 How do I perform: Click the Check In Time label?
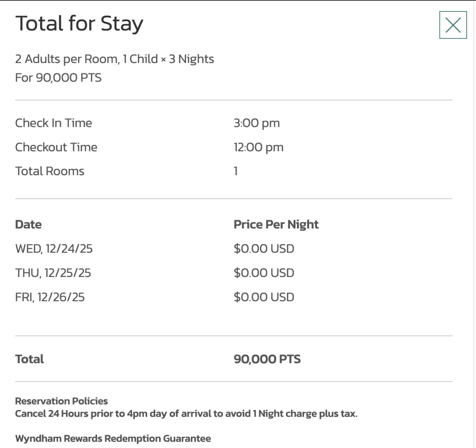tap(53, 123)
